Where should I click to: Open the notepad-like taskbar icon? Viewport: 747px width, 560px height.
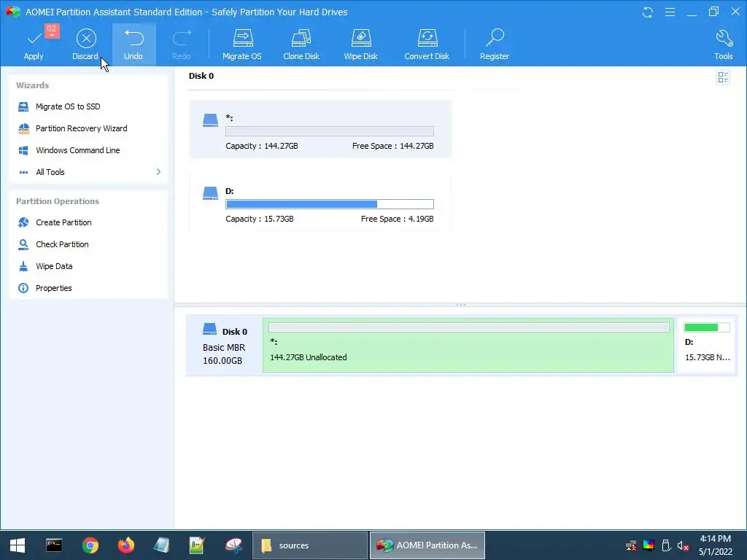pyautogui.click(x=163, y=545)
